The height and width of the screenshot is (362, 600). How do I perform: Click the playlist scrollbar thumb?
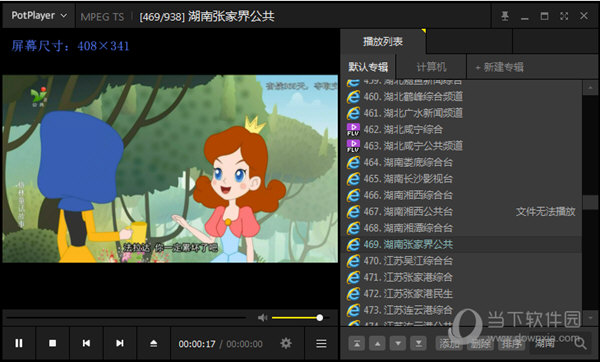point(590,202)
